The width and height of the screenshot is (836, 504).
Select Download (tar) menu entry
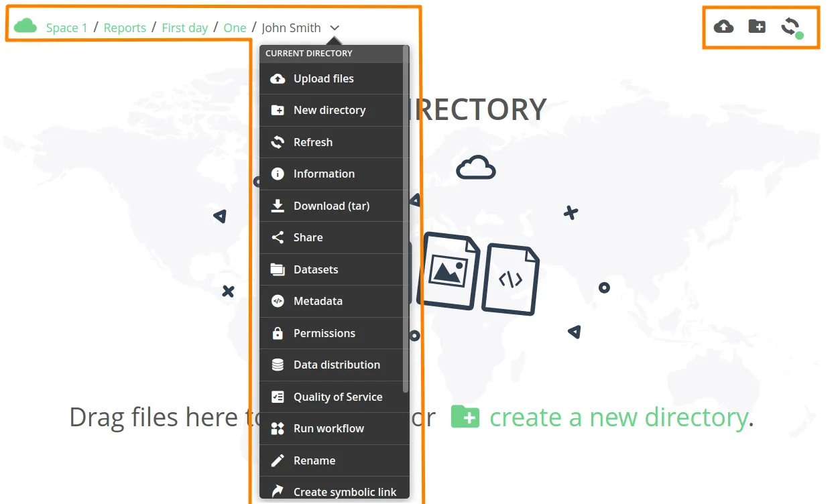[331, 206]
